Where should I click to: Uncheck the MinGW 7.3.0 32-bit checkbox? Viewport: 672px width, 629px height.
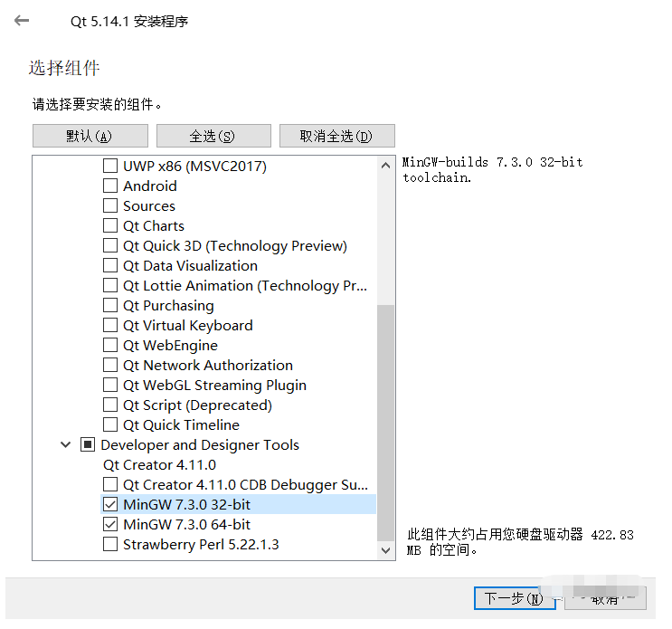click(x=110, y=505)
